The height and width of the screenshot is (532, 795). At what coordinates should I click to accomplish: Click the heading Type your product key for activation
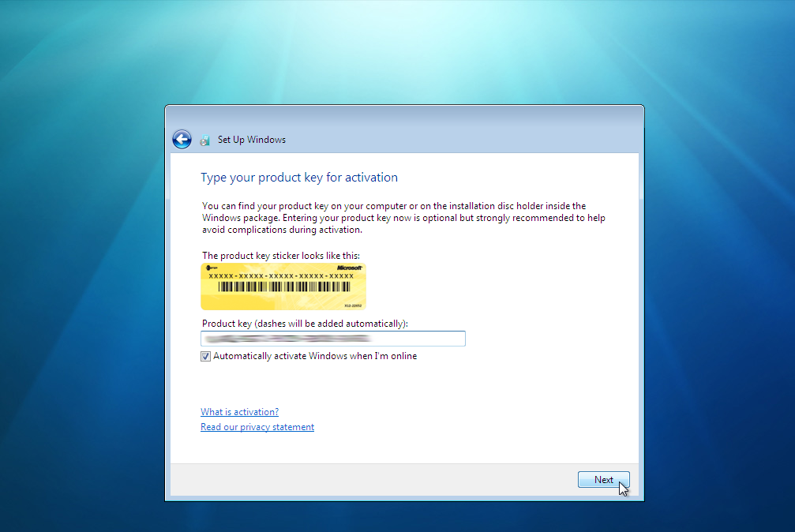point(299,178)
